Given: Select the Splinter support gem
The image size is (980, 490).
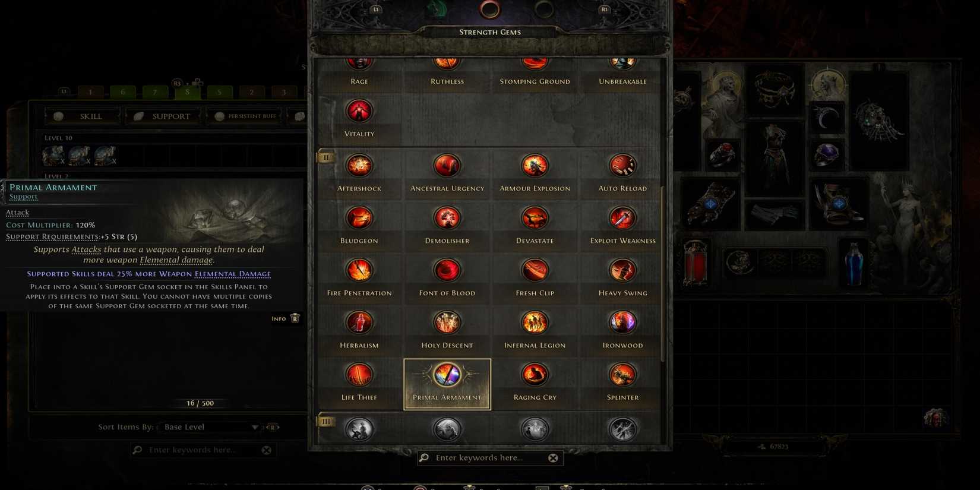Looking at the screenshot, I should click(622, 382).
